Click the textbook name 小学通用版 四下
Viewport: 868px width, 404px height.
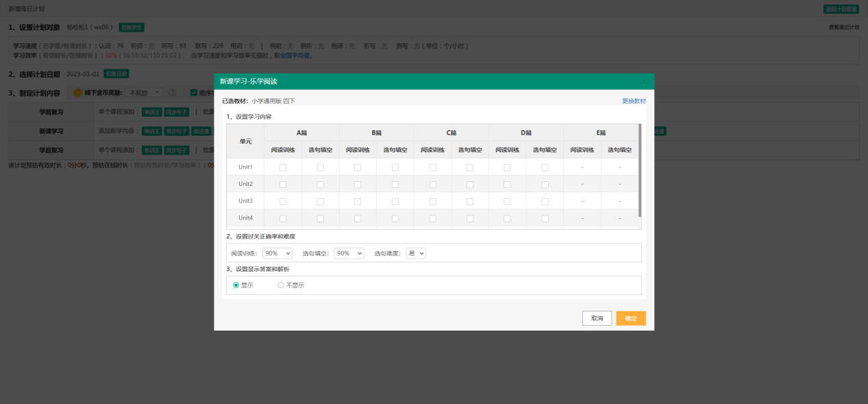click(x=273, y=101)
